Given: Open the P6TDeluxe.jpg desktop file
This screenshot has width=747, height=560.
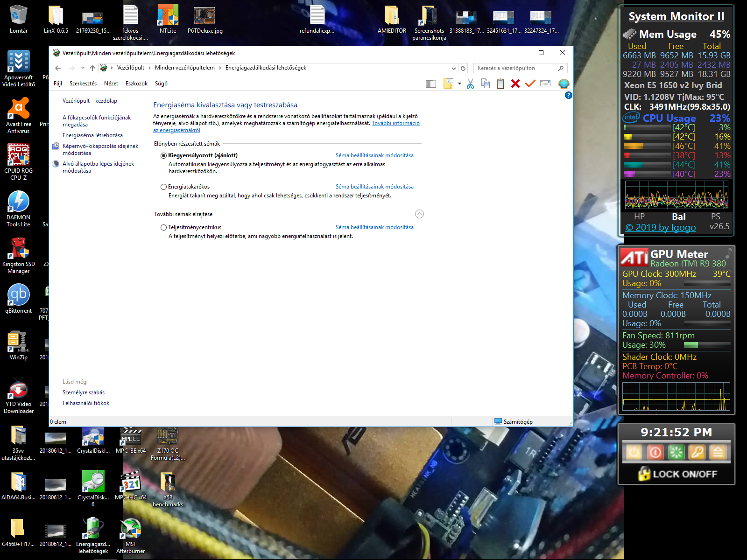Looking at the screenshot, I should point(205,19).
